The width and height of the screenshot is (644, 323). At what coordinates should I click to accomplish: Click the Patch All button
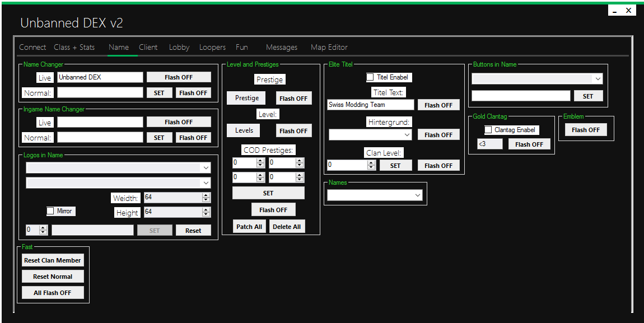tap(249, 227)
